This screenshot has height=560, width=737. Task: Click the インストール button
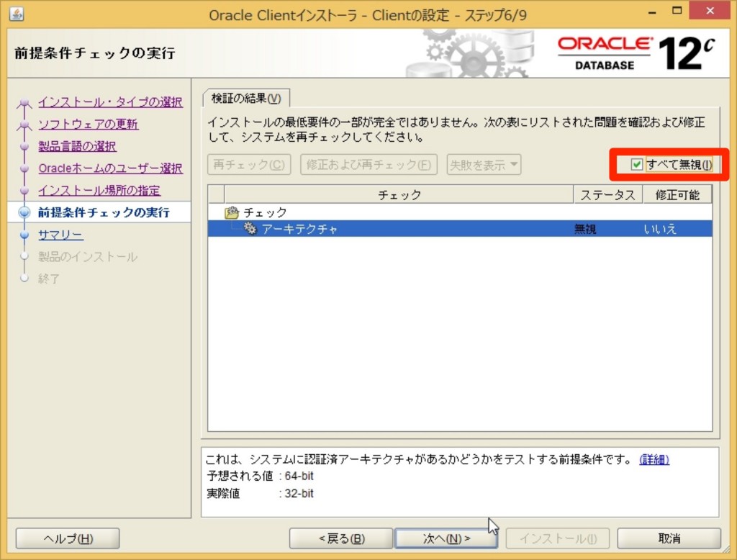[558, 538]
